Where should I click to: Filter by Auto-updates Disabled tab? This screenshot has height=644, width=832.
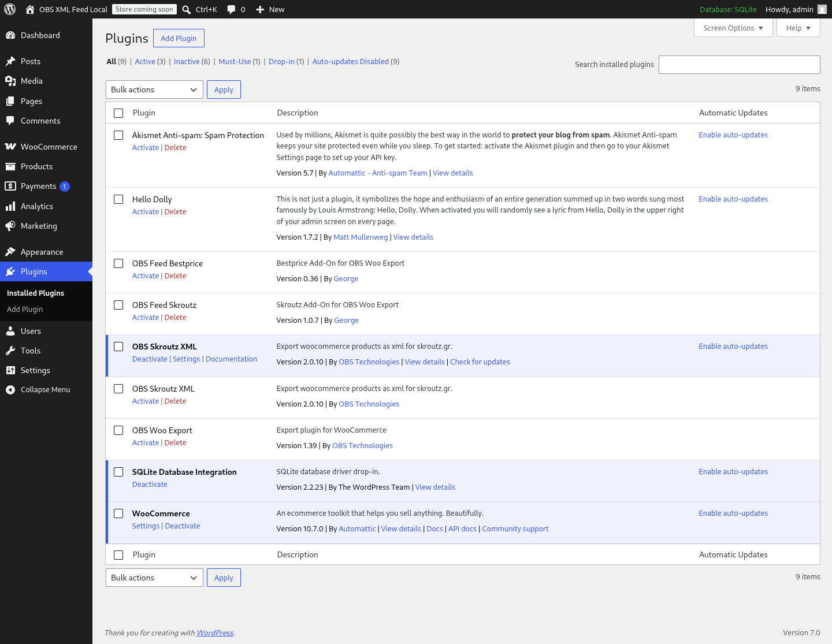pyautogui.click(x=350, y=62)
